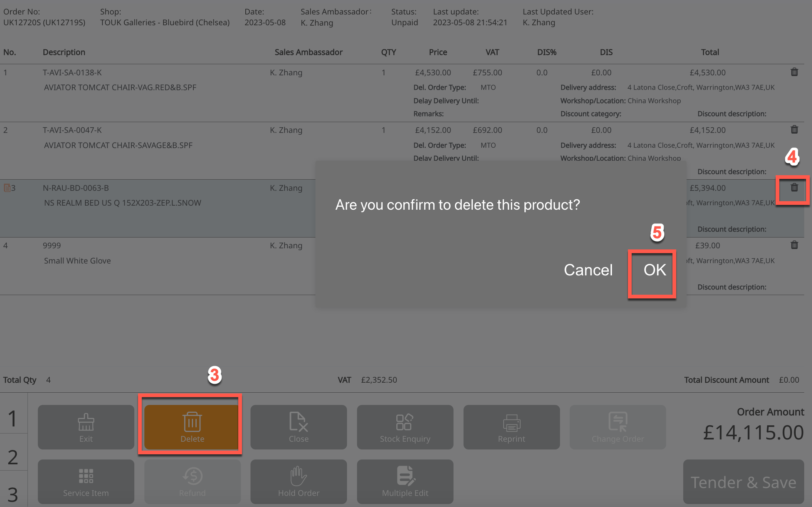Cancel the delete confirmation dialog

tap(588, 270)
